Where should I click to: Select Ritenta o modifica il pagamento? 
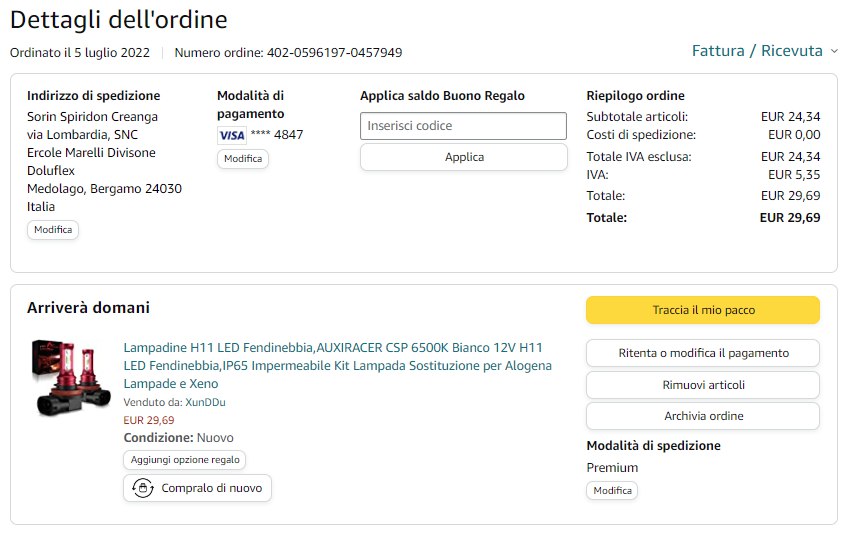(703, 353)
